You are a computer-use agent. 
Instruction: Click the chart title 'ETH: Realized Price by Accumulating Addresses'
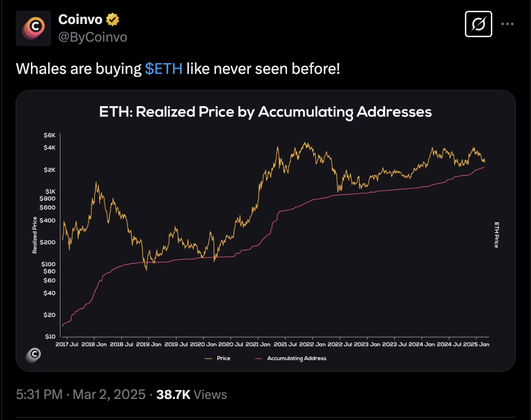[x=265, y=112]
